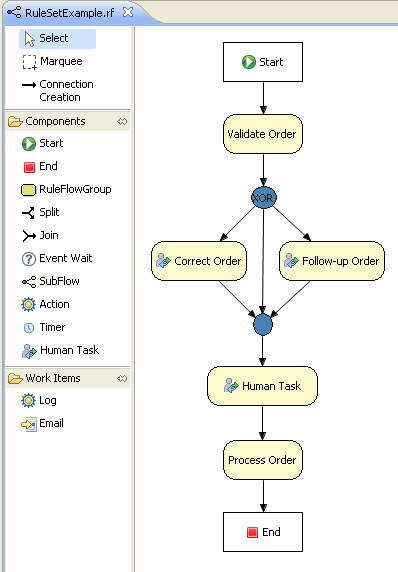This screenshot has height=572, width=398.
Task: Select the RuleFlowGroup palette item
Action: (x=66, y=189)
